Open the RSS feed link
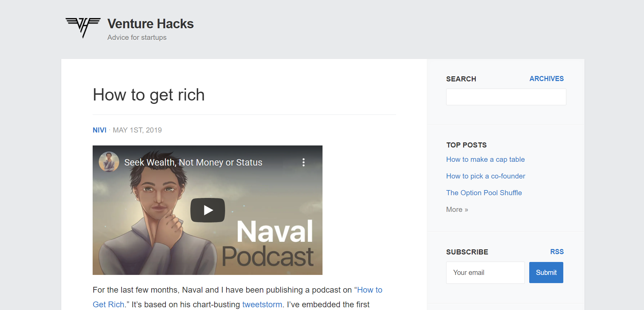This screenshot has height=310, width=644. point(557,252)
